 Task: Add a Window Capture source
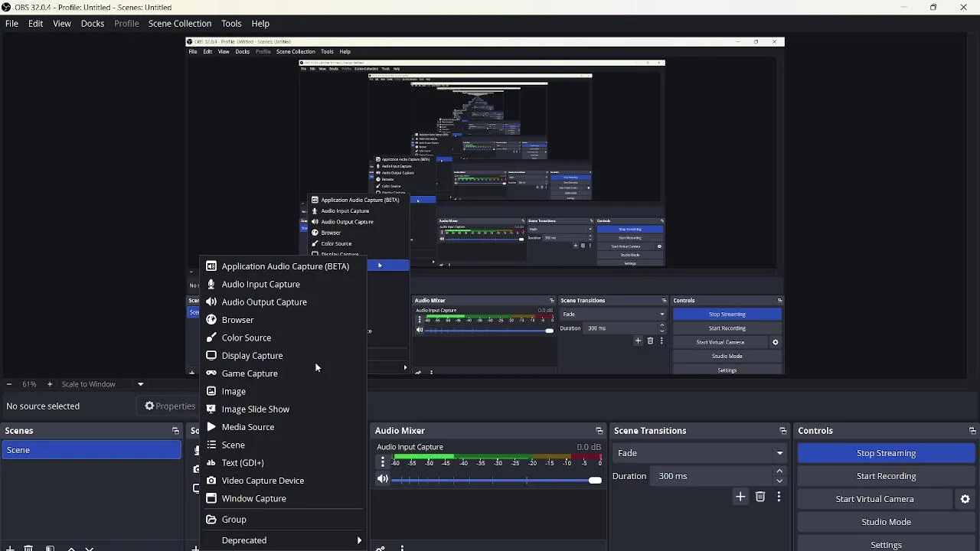[283, 498]
